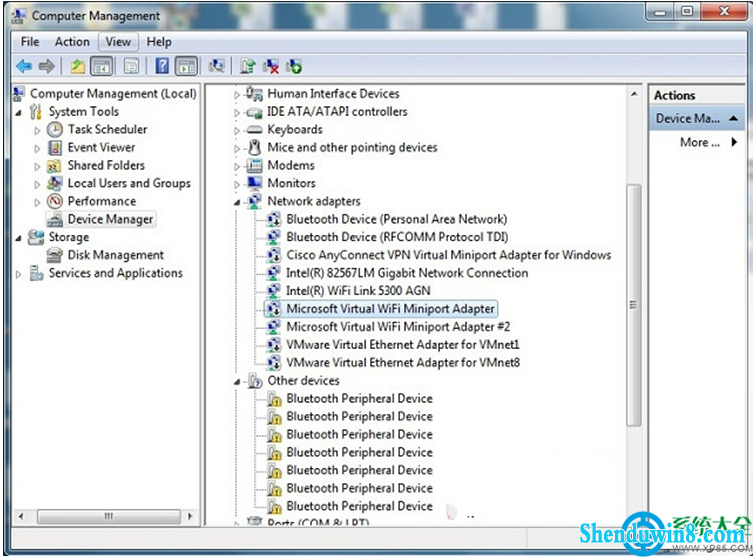755x559 pixels.
Task: Select Bluetooth Device (RFCOMM Protocol TDI)
Action: pyautogui.click(x=397, y=237)
